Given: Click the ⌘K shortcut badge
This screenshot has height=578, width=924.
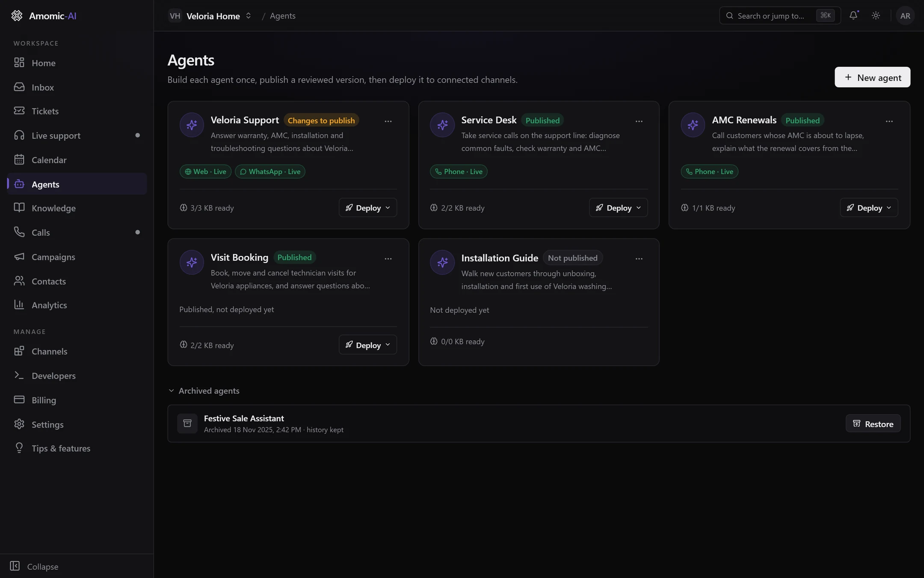Looking at the screenshot, I should 825,15.
